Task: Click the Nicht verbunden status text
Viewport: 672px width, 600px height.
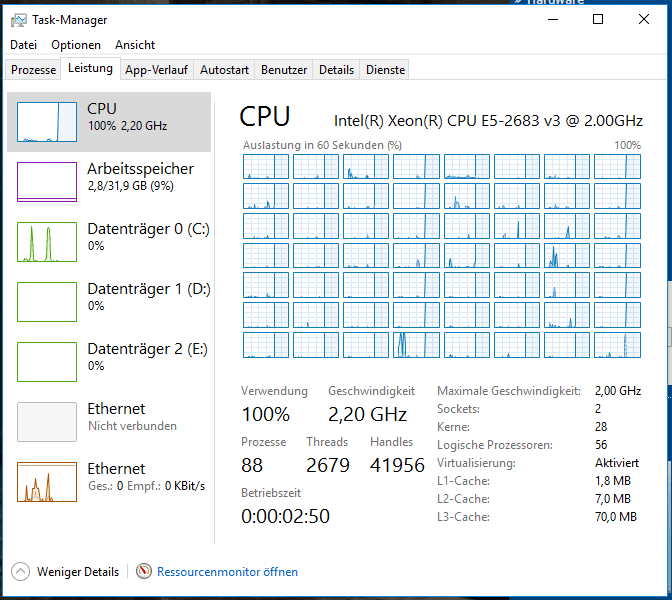Action: pyautogui.click(x=132, y=426)
